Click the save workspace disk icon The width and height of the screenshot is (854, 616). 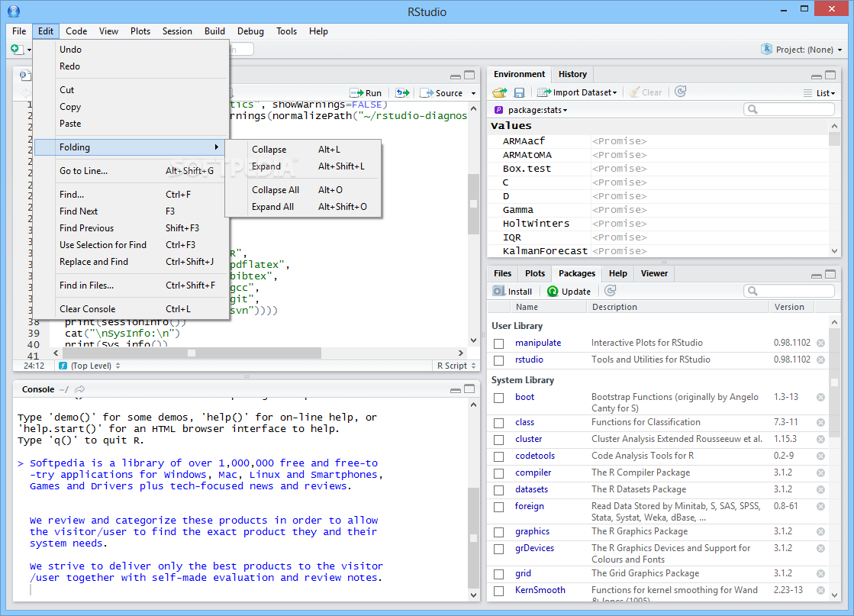tap(519, 92)
